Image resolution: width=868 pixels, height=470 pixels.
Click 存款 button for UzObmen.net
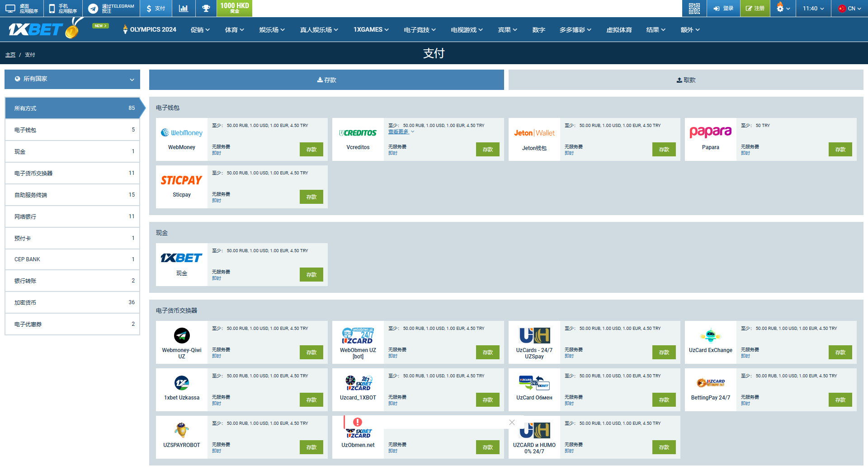[488, 447]
